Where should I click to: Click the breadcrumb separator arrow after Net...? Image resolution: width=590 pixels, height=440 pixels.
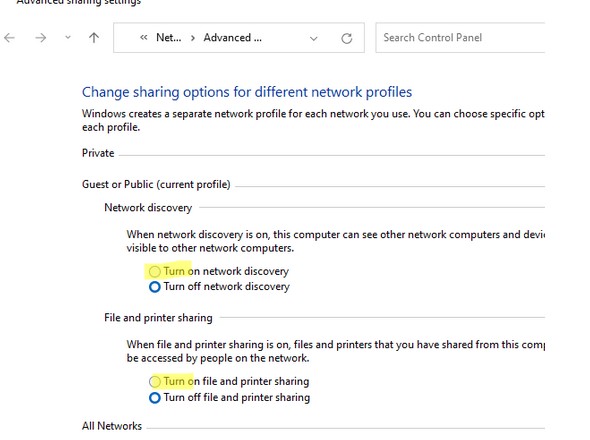[x=193, y=38]
